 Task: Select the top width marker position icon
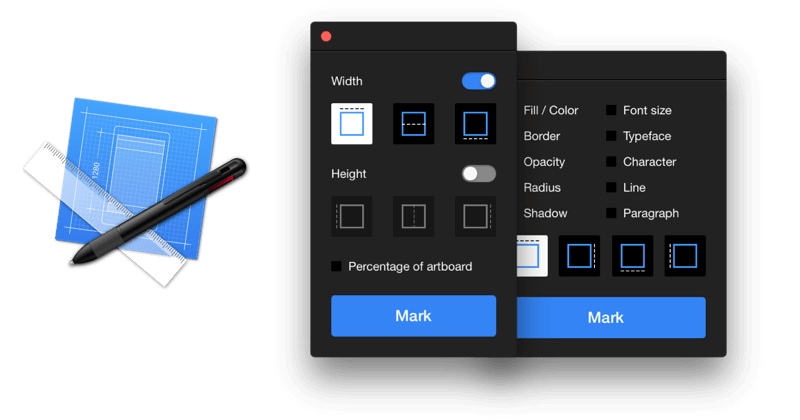pyautogui.click(x=352, y=124)
